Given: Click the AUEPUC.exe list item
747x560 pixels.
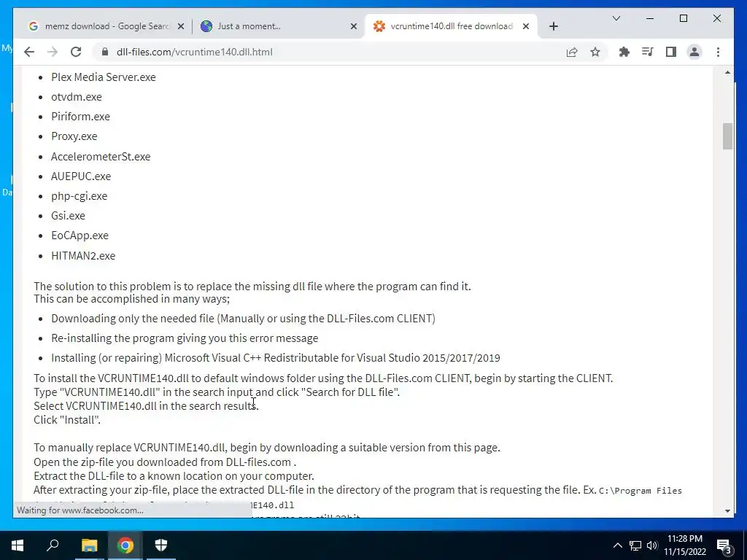Looking at the screenshot, I should [x=81, y=176].
